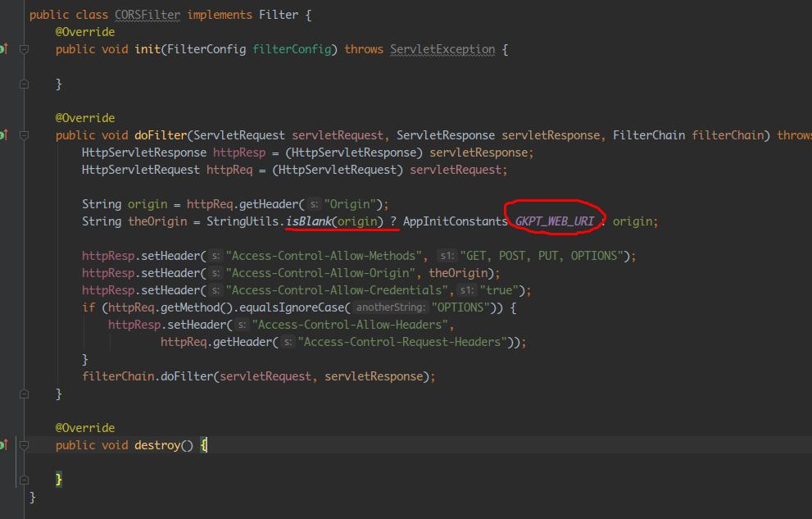Click the implements-method gutter icon beside init
The image size is (812, 519).
tap(3, 49)
